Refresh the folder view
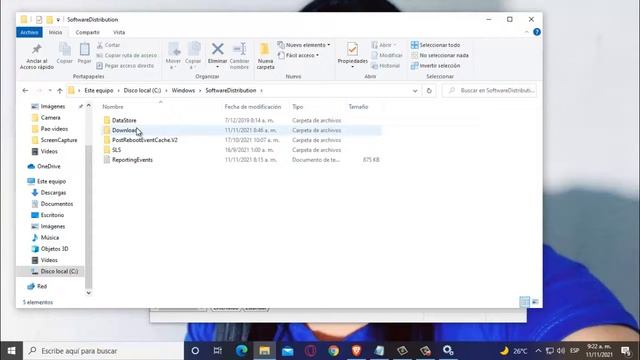Screen dimensions: 640x360 point(429,91)
